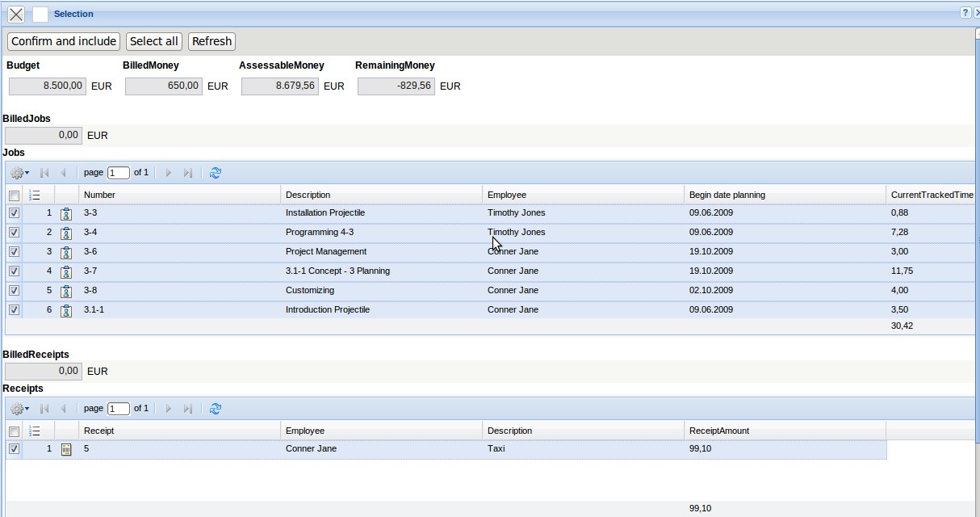Uncheck the Taxi receipt checkbox
980x517 pixels.
[x=14, y=449]
